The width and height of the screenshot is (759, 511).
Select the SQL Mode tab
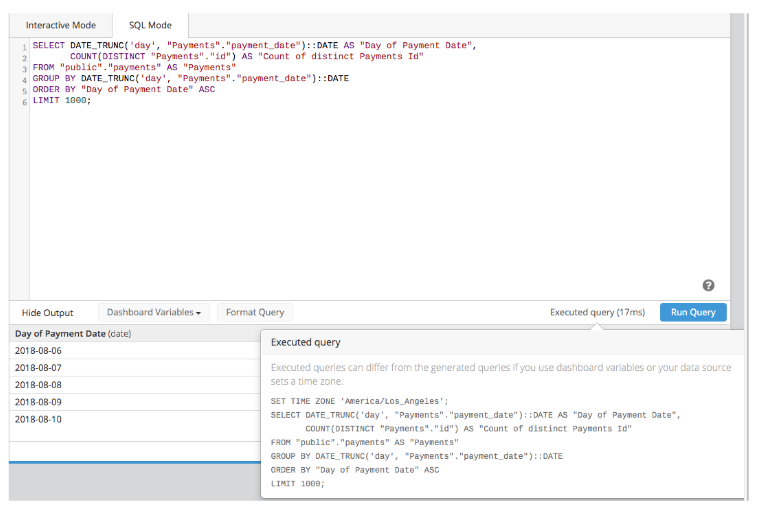(150, 25)
